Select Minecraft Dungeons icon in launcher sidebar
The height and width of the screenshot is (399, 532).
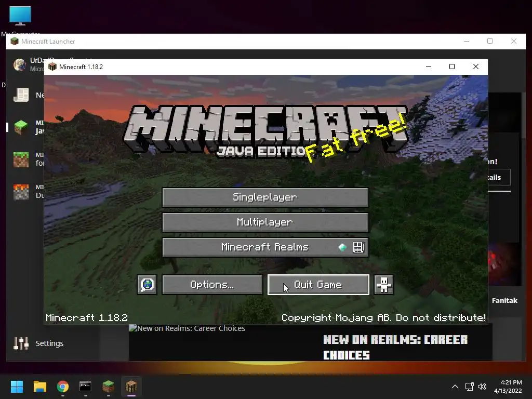tap(21, 192)
